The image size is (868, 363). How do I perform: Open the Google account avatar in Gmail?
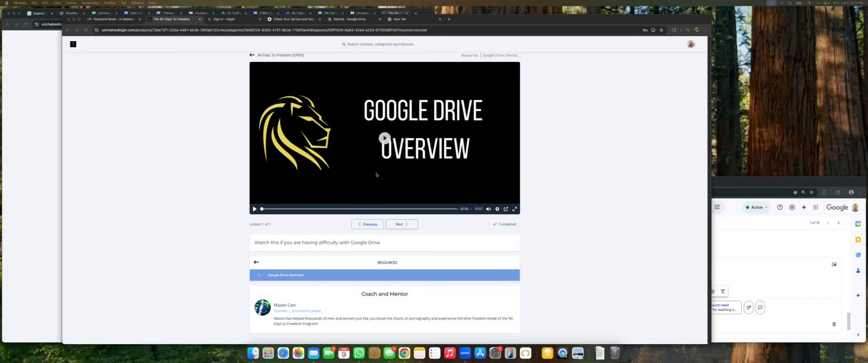[x=855, y=207]
